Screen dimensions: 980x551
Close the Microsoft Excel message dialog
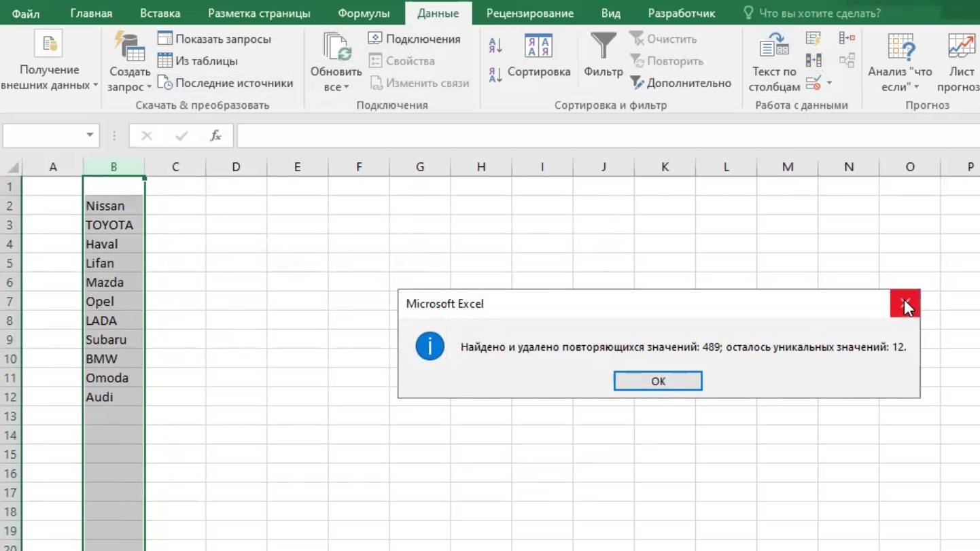point(905,304)
